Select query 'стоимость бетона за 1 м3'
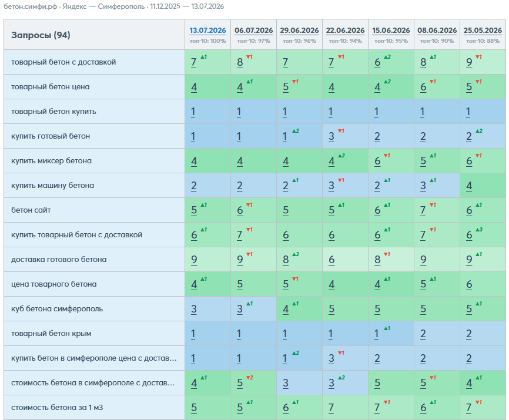This screenshot has width=509, height=420. (x=57, y=407)
